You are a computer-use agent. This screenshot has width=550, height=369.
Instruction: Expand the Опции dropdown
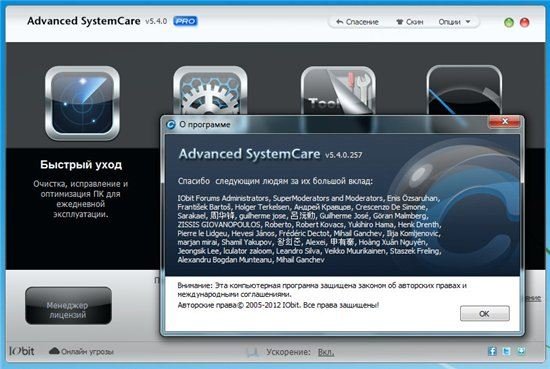click(454, 22)
